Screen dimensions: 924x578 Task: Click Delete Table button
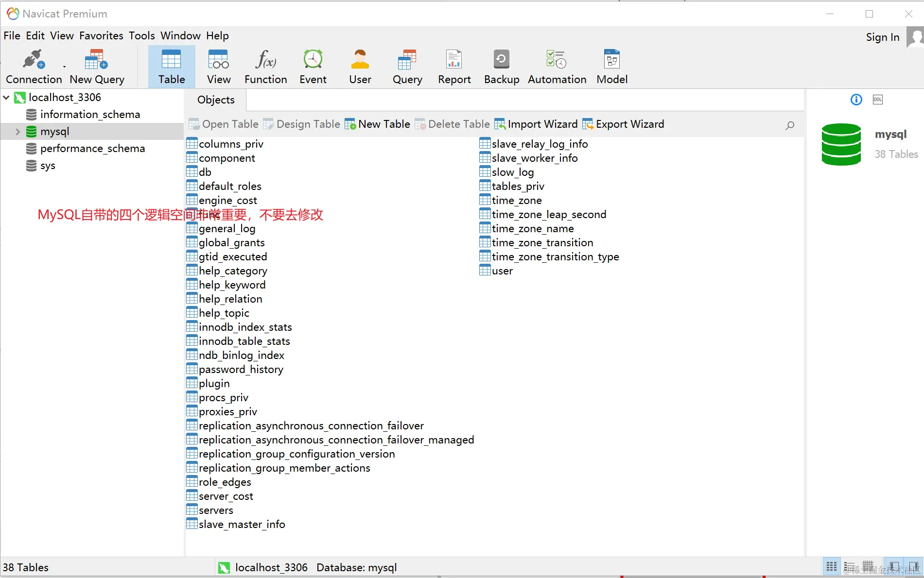point(452,124)
